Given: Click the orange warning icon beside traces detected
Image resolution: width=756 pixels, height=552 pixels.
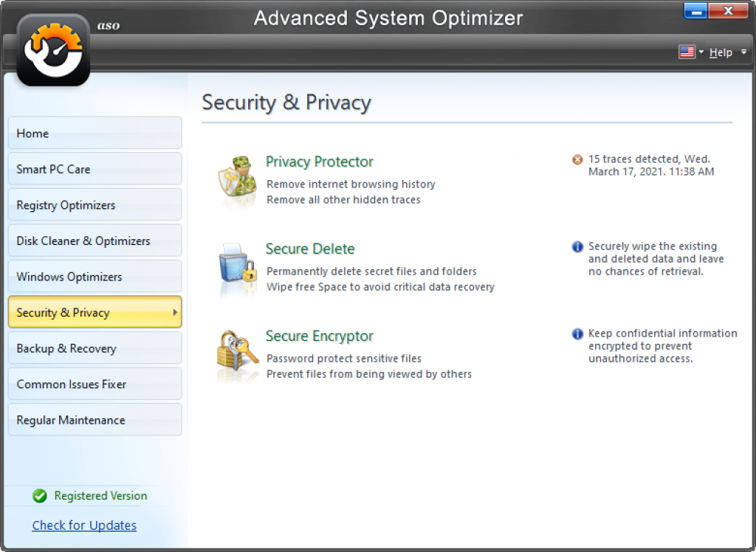Looking at the screenshot, I should (x=577, y=159).
